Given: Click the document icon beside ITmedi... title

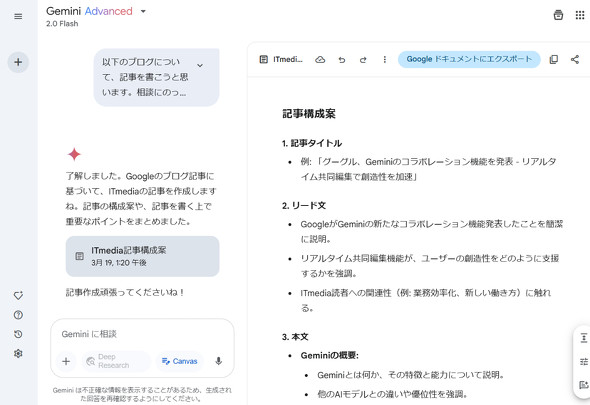Looking at the screenshot, I should coord(264,59).
